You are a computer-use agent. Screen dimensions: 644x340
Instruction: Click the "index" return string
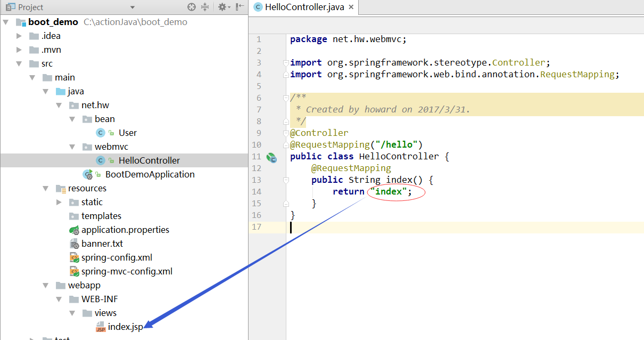[x=389, y=191]
